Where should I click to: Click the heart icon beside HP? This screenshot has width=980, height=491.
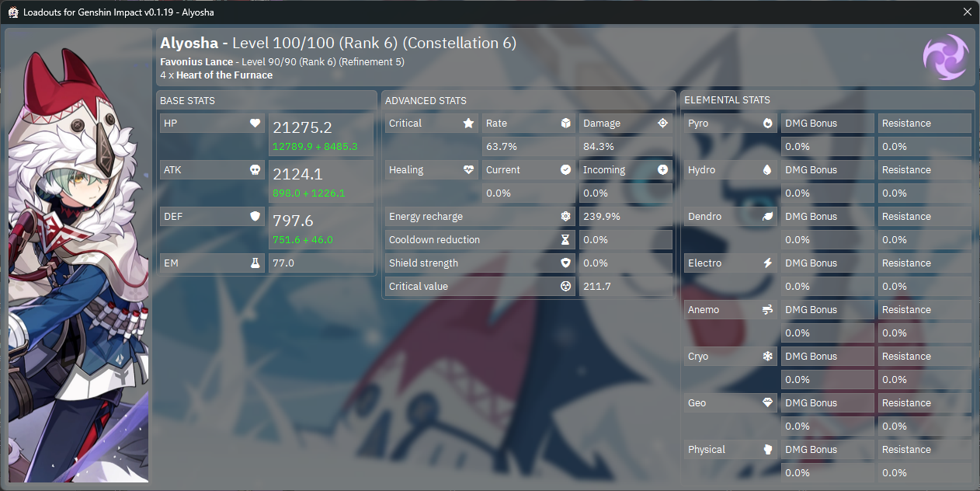[x=255, y=124]
